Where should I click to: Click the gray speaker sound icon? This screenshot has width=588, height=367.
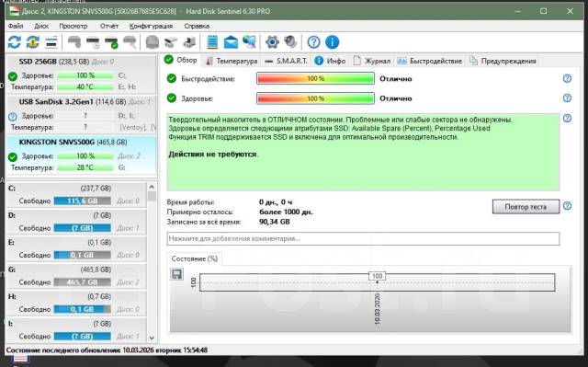tap(290, 42)
